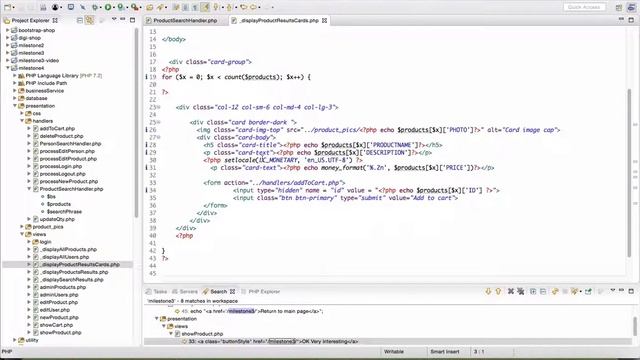Open the Open Perspective icon
Image resolution: width=640 pixels, height=360 pixels.
coord(619,7)
